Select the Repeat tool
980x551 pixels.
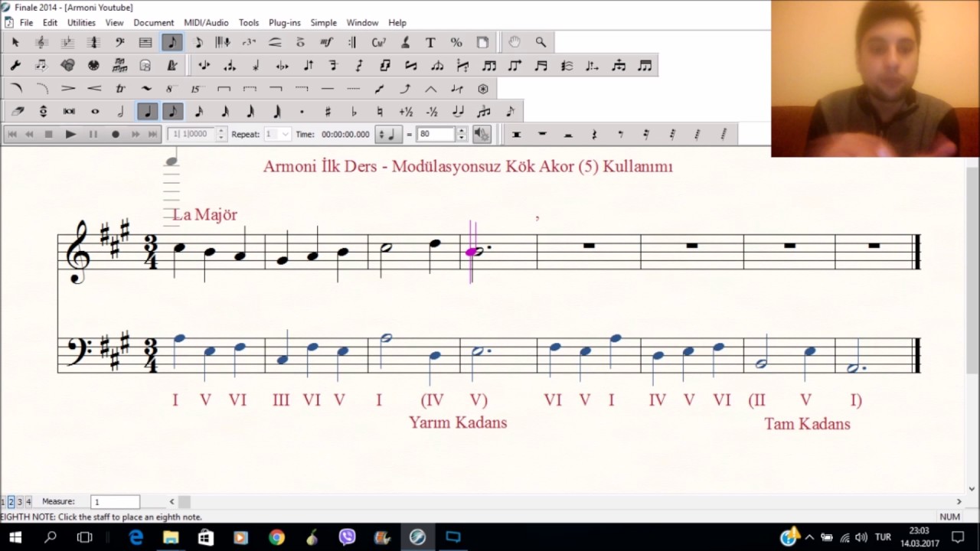(x=352, y=42)
